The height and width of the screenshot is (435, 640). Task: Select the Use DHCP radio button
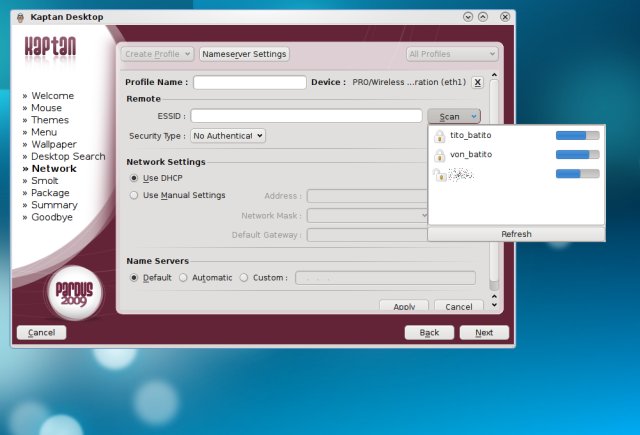(135, 178)
